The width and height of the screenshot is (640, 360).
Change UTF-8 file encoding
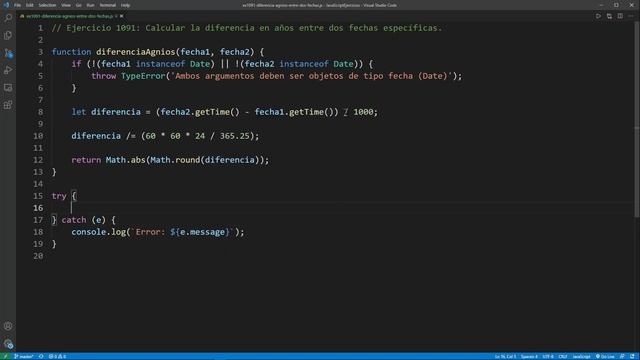tap(548, 356)
